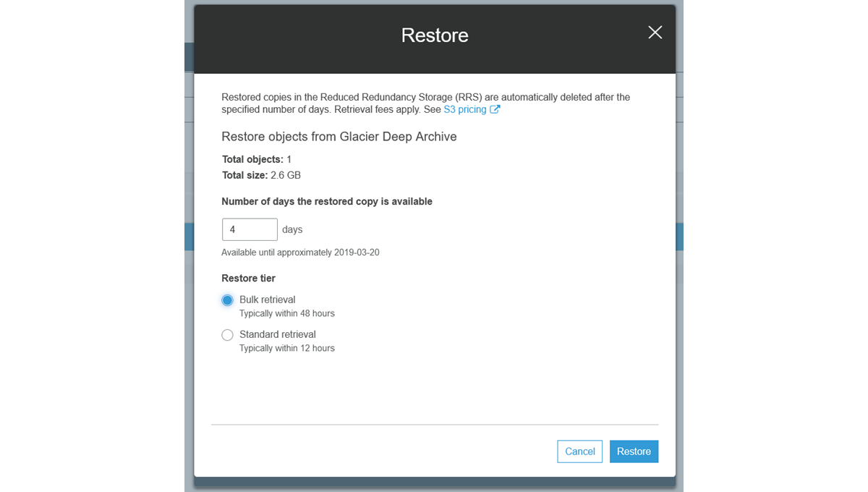868x492 pixels.
Task: Click the Restore dialog header title
Action: (x=435, y=35)
